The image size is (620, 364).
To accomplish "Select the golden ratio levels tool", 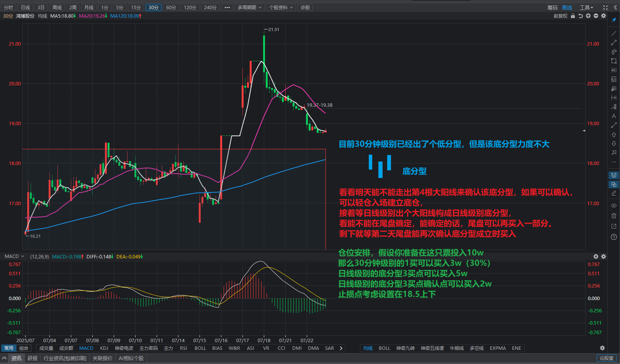I will 614,79.
